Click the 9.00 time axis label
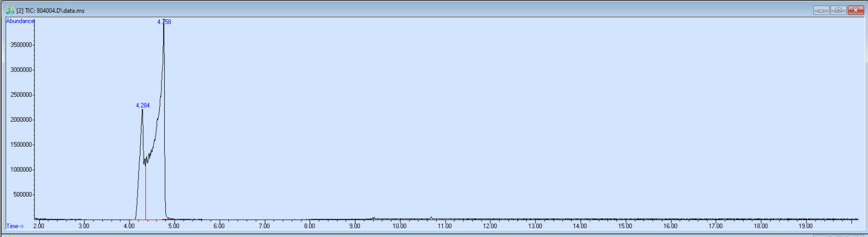This screenshot has height=237, width=868. (354, 226)
